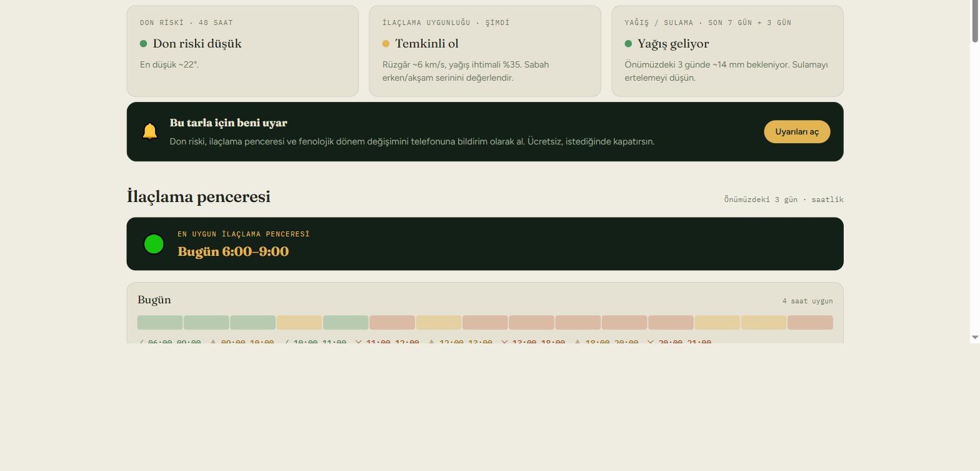The width and height of the screenshot is (980, 471).
Task: Click the "EN UYGUN İLAÇLAMA PENCERESİ" label
Action: 244,234
